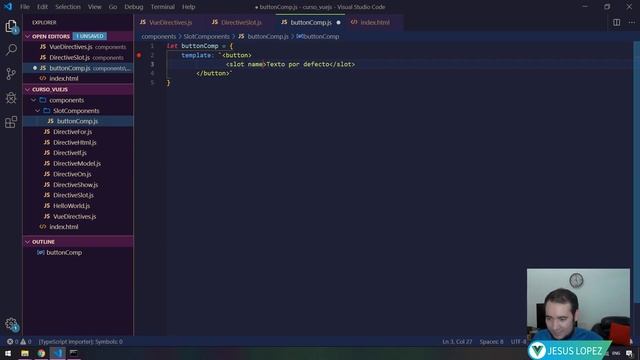
Task: Click the line number 5 in gutter
Action: [x=152, y=83]
